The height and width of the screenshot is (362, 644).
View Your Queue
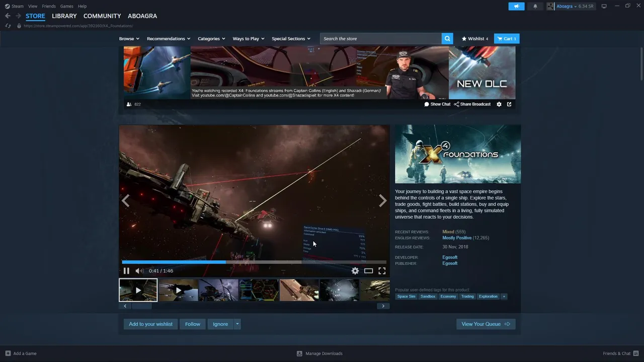tap(486, 324)
